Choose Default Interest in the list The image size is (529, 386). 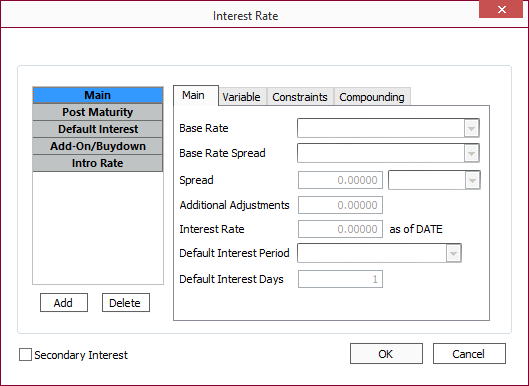pos(98,129)
